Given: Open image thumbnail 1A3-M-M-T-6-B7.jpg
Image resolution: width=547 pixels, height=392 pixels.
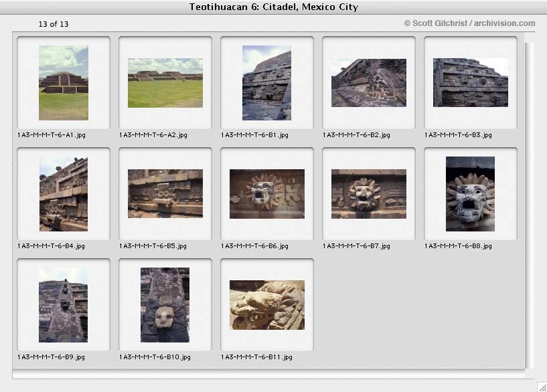Looking at the screenshot, I should tap(369, 194).
